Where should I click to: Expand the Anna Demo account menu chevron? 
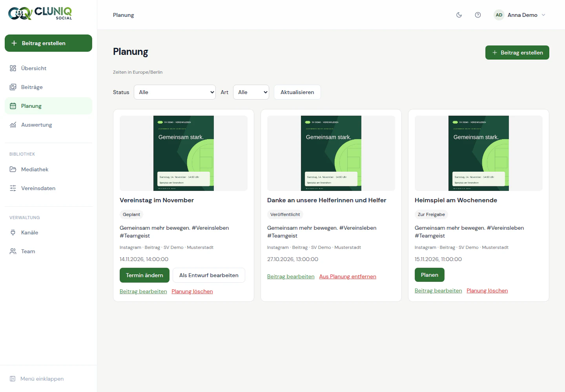[543, 15]
